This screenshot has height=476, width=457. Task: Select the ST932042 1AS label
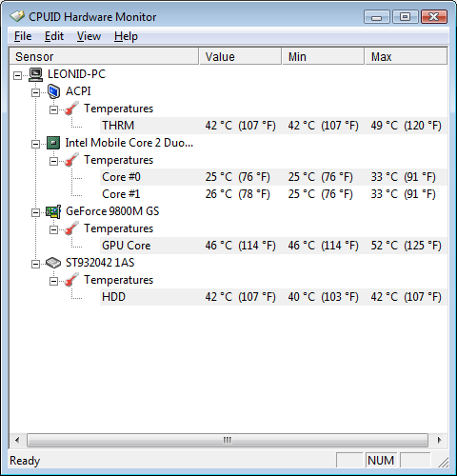[x=100, y=263]
